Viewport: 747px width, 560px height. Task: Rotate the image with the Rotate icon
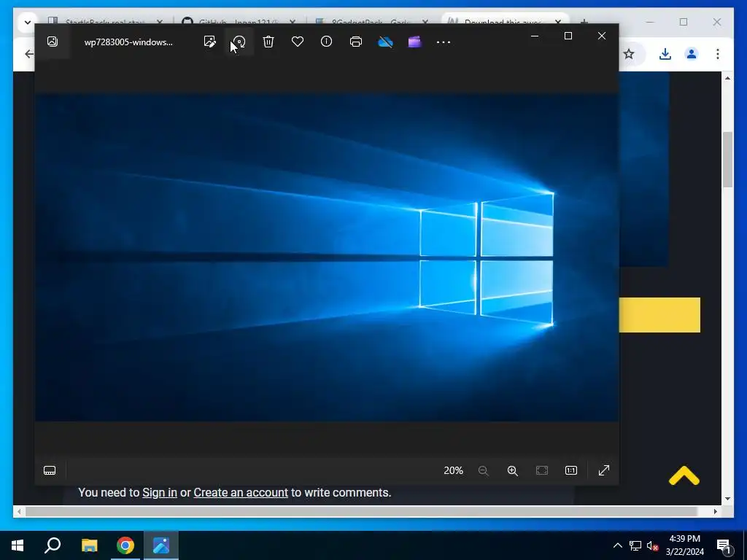[239, 42]
